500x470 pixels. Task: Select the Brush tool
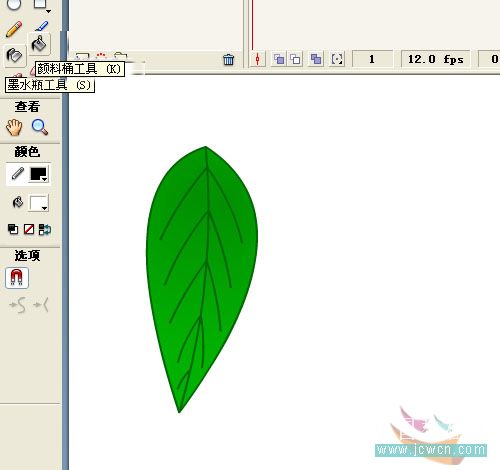[x=41, y=26]
